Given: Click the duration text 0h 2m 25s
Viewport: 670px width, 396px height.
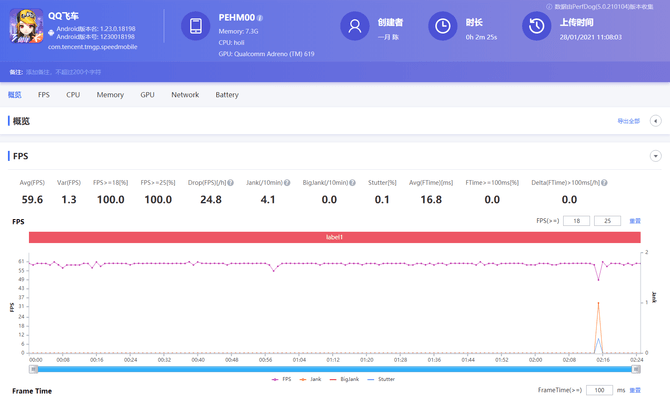Looking at the screenshot, I should click(x=481, y=37).
